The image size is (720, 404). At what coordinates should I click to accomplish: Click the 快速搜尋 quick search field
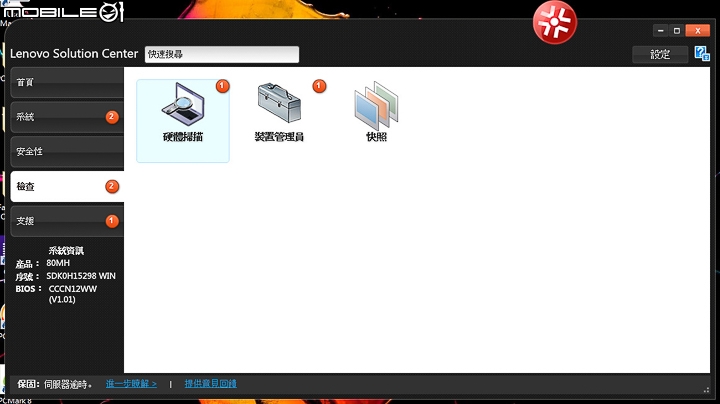coord(222,54)
